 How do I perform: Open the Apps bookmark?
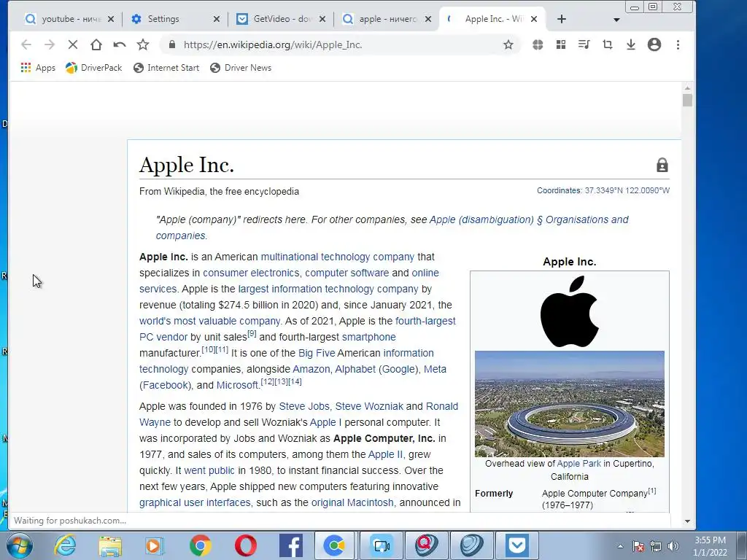coord(38,68)
